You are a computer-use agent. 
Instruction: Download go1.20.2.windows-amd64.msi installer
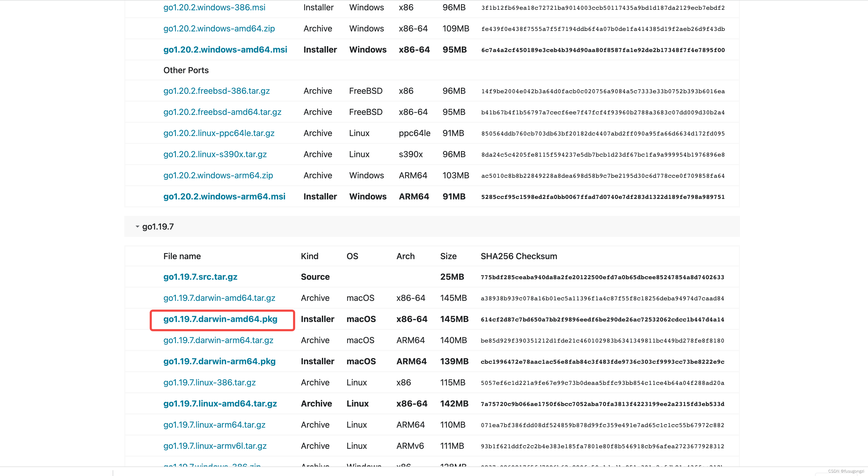(225, 49)
